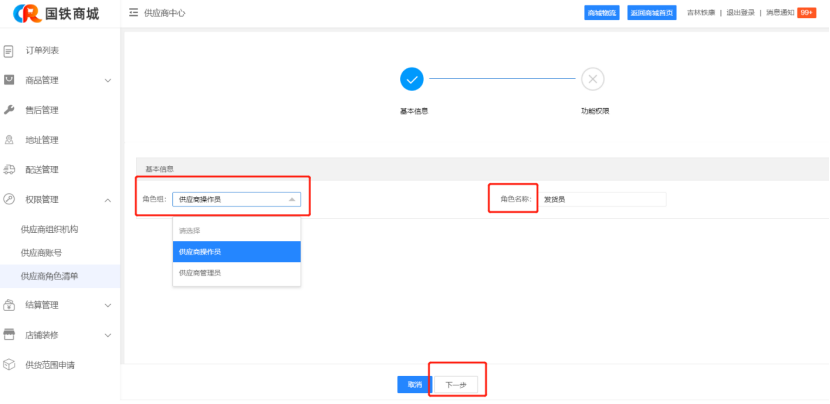Click the 地址管理 sidebar icon
Image resolution: width=830 pixels, height=404 pixels.
tap(9, 140)
